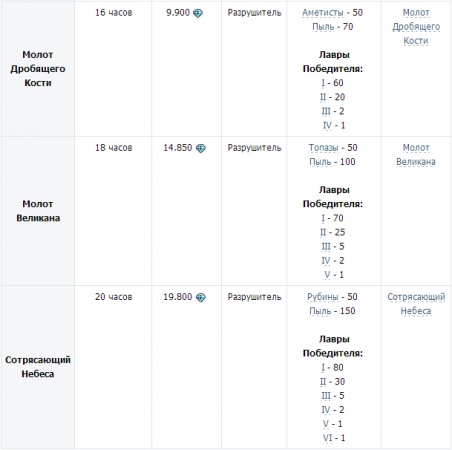
Task: Follow the Молот Дробящего Кости item link
Action: [x=416, y=27]
